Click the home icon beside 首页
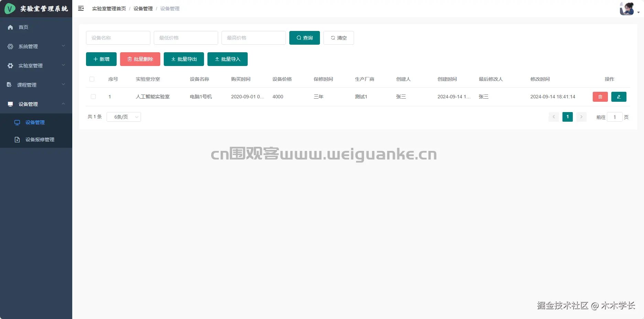 (x=10, y=27)
